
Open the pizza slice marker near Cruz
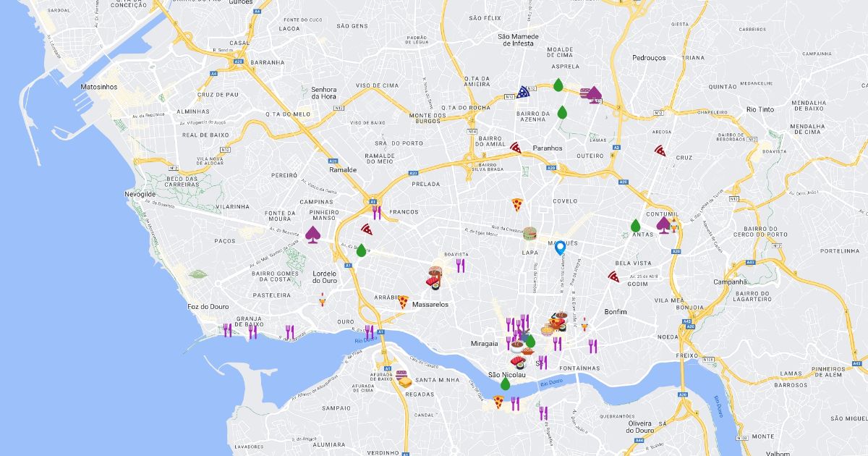click(x=660, y=151)
